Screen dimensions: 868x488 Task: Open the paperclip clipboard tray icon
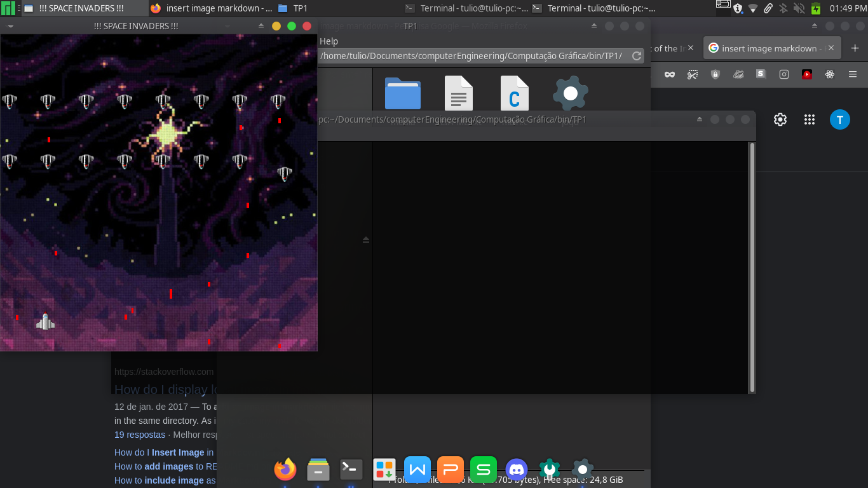768,8
